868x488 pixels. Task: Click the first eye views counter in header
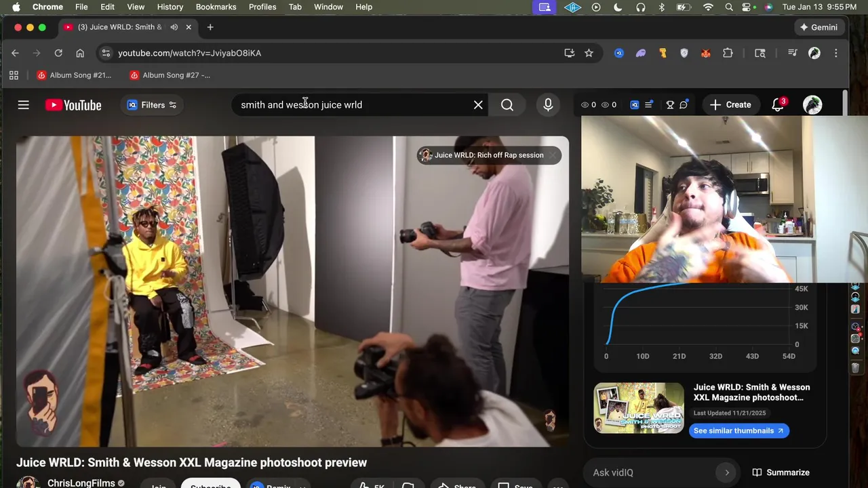589,105
